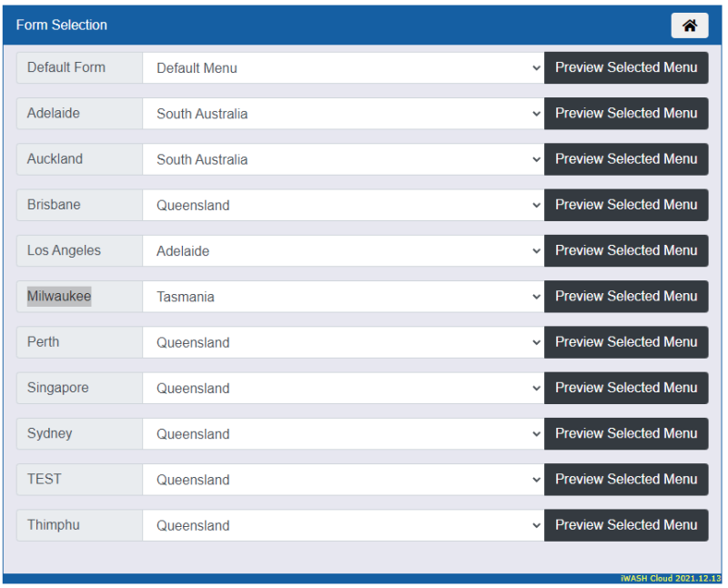Open the Default Form menu dropdown
728x588 pixels.
[x=343, y=68]
